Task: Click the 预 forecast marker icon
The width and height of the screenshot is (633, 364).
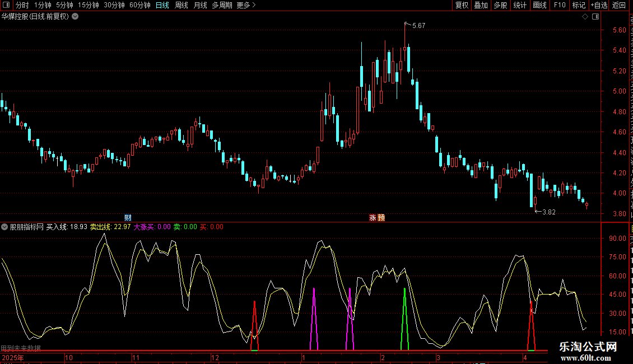Action: [x=381, y=217]
